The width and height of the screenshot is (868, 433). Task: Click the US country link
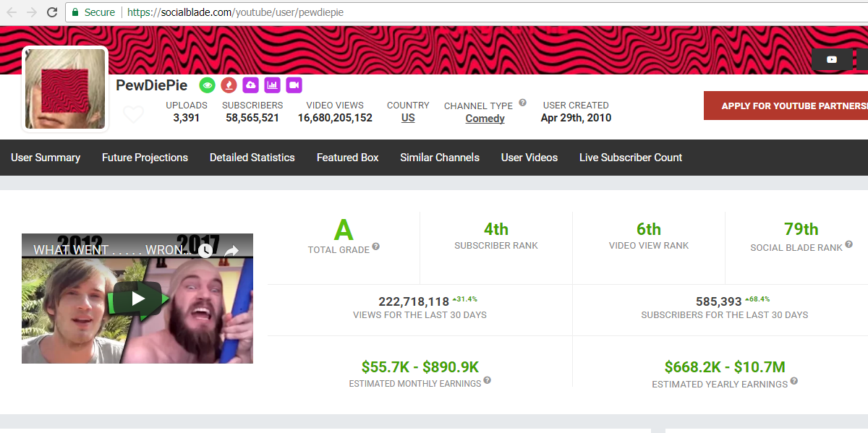click(408, 118)
